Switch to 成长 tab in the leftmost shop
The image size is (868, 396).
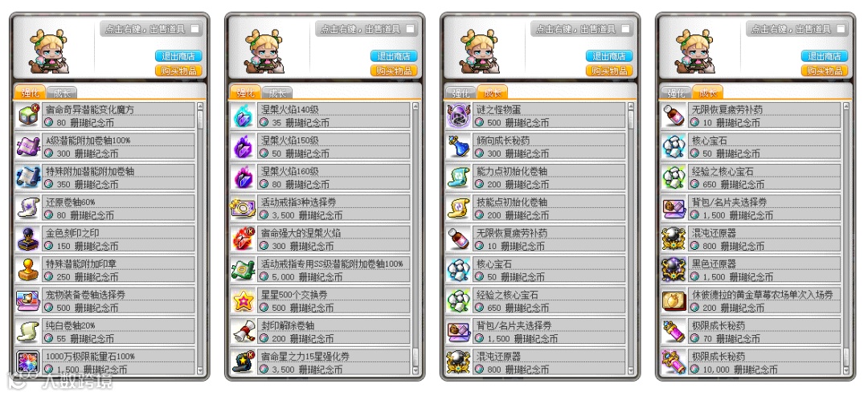tap(61, 93)
